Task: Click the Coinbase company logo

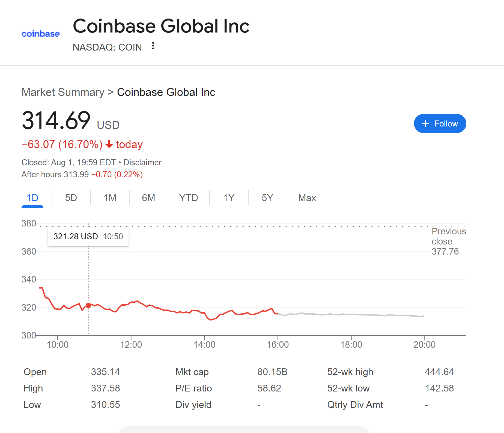Action: [40, 33]
